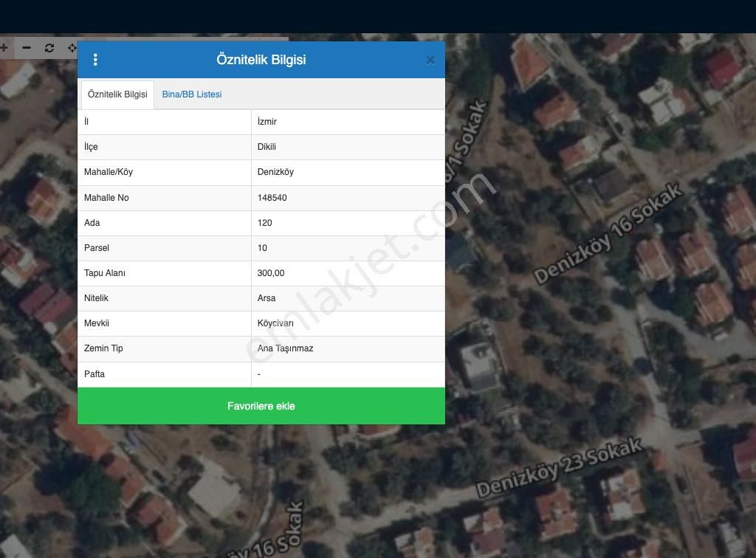The height and width of the screenshot is (558, 756).
Task: Open the three-dot panel options menu
Action: point(95,60)
